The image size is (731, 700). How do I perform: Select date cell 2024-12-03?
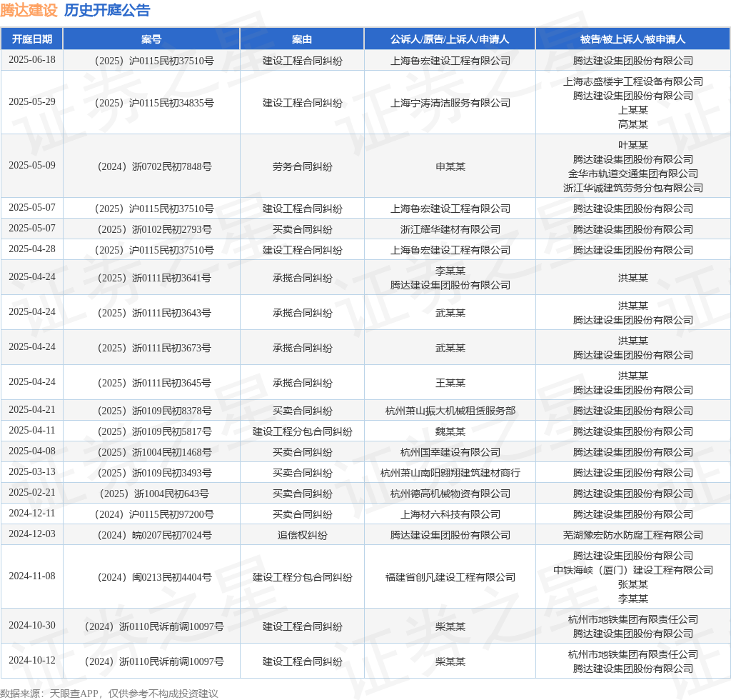click(31, 534)
